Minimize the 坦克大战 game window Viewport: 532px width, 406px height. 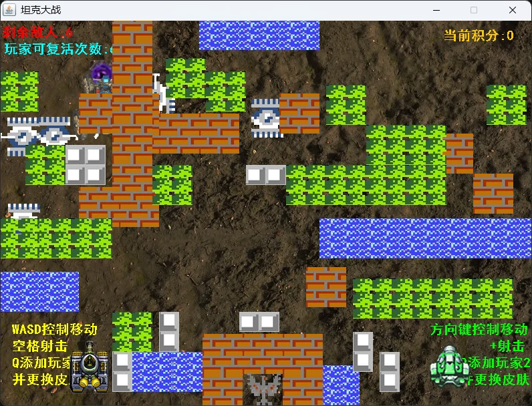click(436, 10)
